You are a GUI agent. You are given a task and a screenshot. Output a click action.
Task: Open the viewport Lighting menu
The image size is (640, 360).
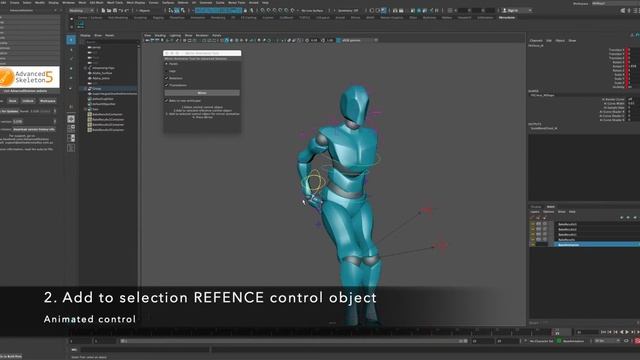175,36
